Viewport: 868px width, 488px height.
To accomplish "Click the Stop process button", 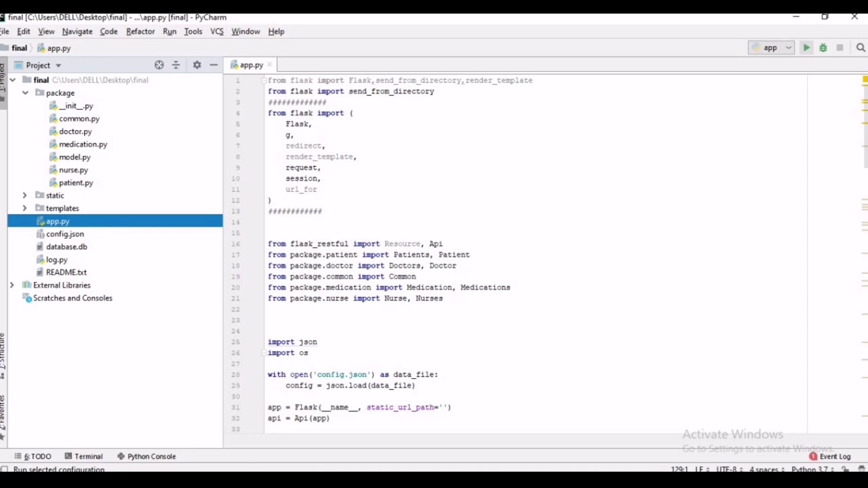I will (x=840, y=47).
